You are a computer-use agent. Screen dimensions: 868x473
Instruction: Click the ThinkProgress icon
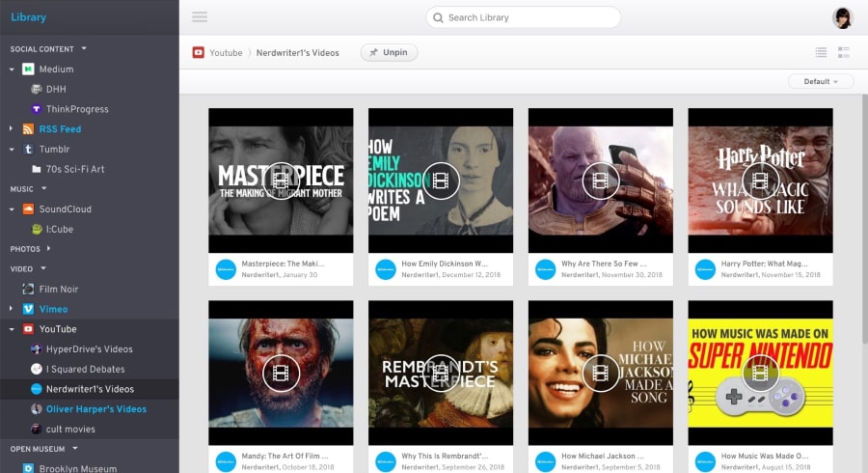37,109
